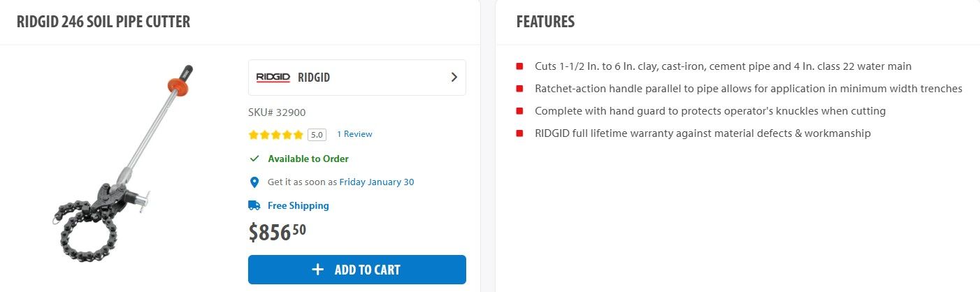
Task: Click the 5.0 rating badge
Action: tap(317, 135)
